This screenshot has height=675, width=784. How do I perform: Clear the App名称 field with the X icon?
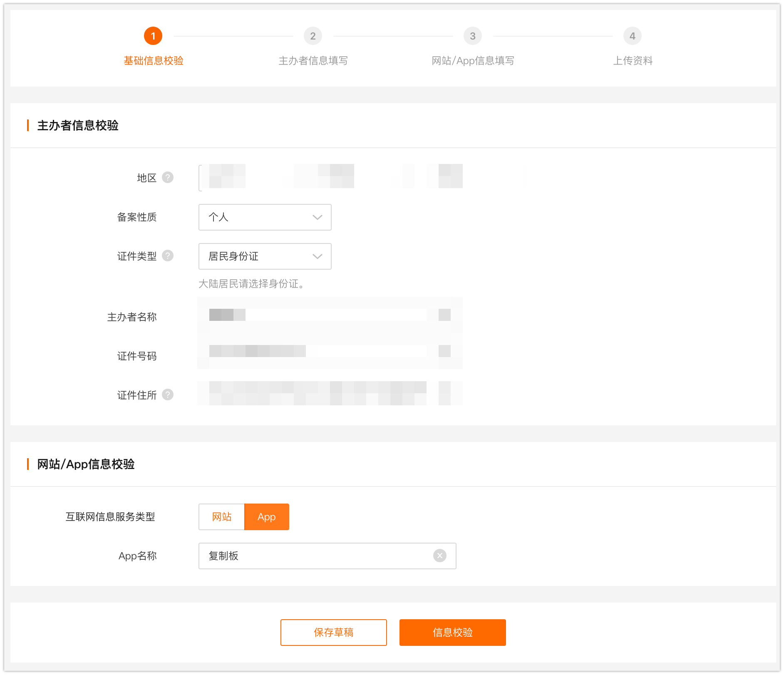(439, 556)
